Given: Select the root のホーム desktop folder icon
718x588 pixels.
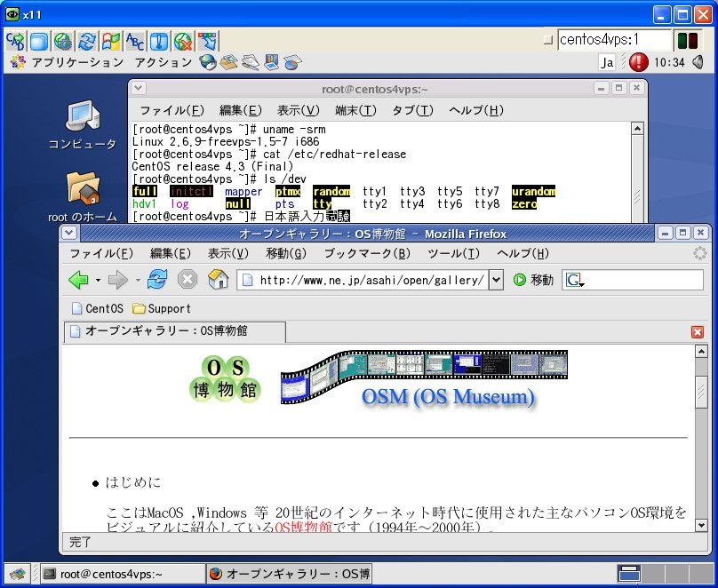Looking at the screenshot, I should pyautogui.click(x=83, y=197).
